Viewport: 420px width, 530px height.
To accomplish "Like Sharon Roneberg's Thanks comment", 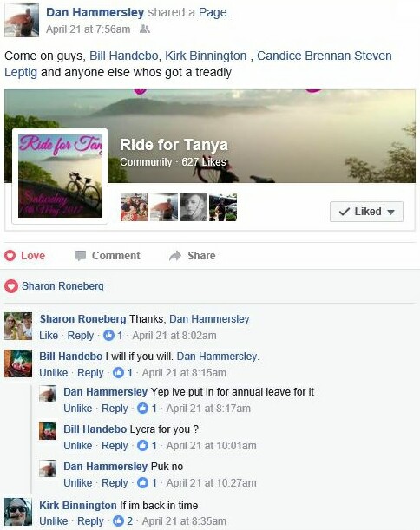I will pos(49,336).
